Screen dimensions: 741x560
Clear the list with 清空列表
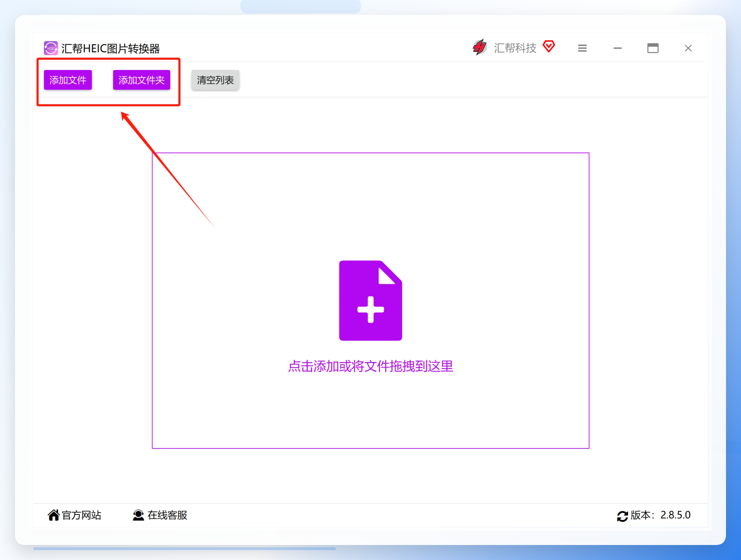click(215, 80)
